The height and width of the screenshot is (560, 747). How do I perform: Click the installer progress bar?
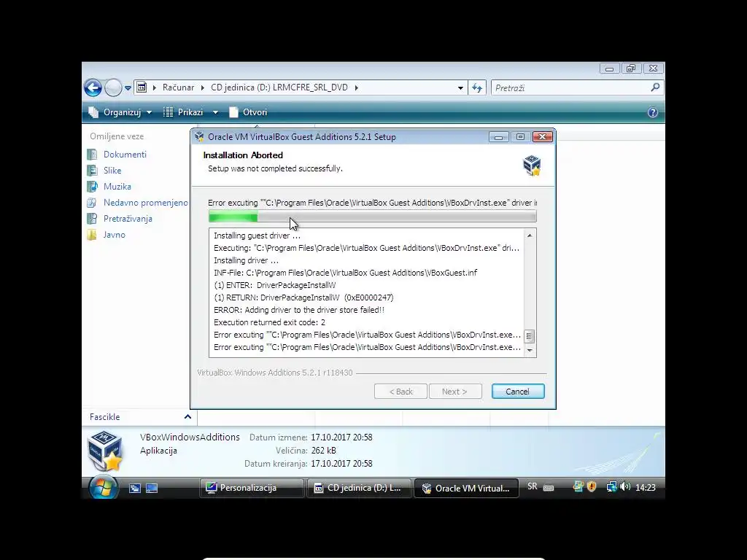372,217
